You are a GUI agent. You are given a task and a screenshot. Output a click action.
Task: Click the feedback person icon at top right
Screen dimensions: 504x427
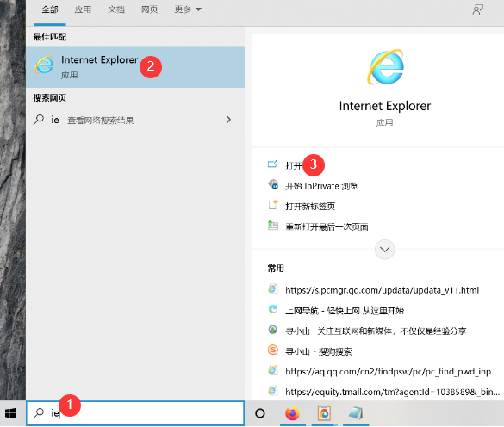tap(477, 9)
